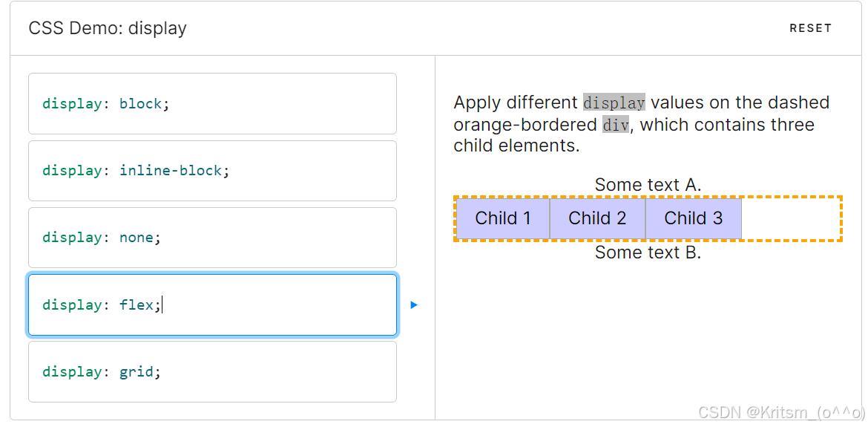Click the RESET button
This screenshot has height=427, width=868.
click(x=810, y=28)
